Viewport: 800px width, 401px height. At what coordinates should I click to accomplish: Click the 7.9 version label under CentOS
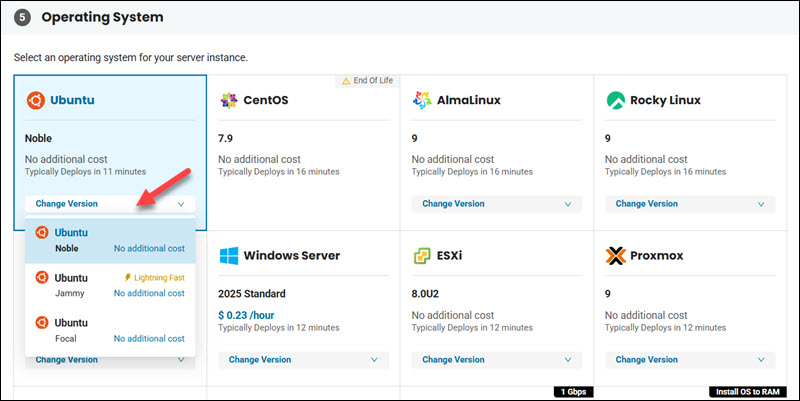pos(226,138)
